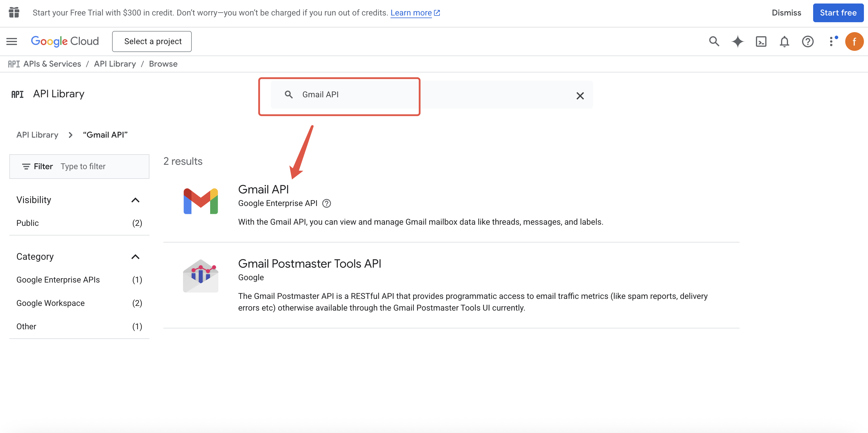Click the “Gmail API” search term breadcrumb
The height and width of the screenshot is (433, 868).
click(105, 135)
